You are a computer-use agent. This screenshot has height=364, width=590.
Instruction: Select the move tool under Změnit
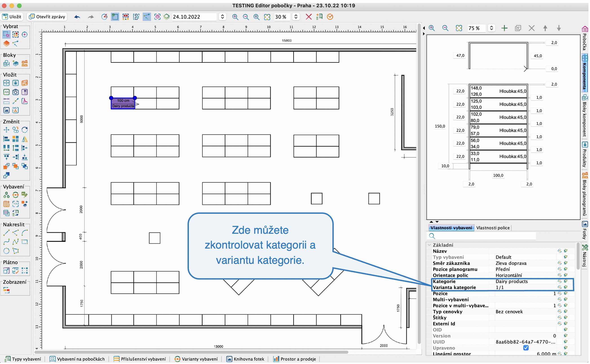coord(7,130)
